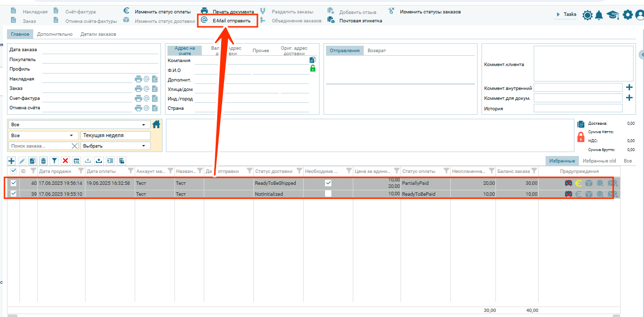Click the home icon beside the Все dropdown
The height and width of the screenshot is (317, 644).
click(x=157, y=125)
